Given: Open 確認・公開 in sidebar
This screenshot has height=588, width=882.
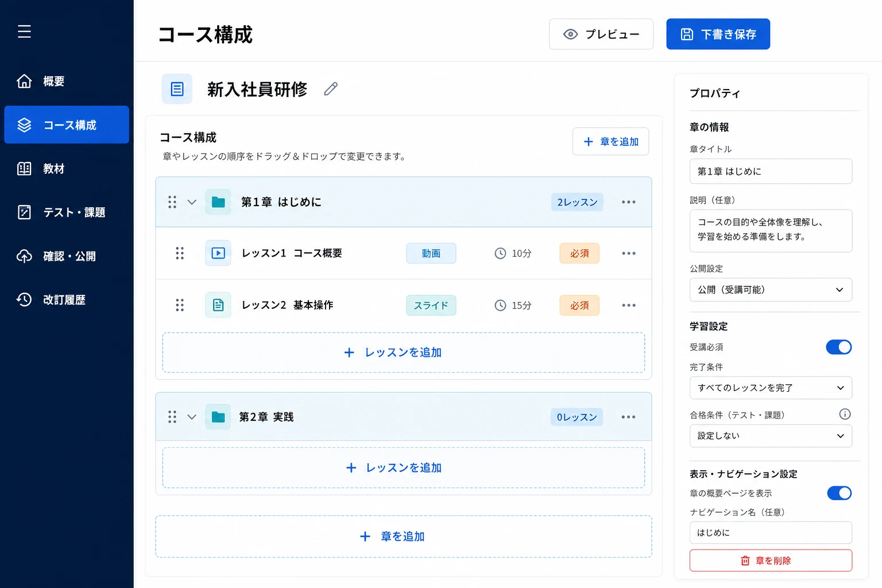Looking at the screenshot, I should (67, 256).
